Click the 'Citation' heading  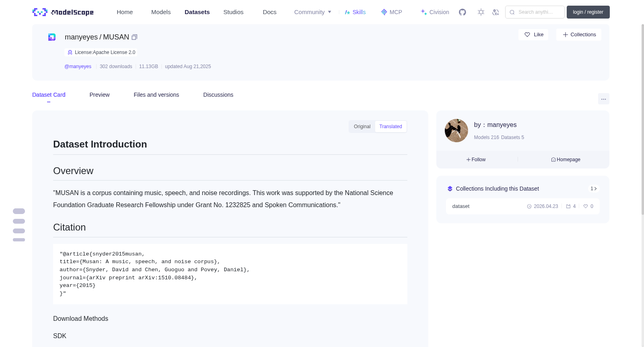coord(69,227)
